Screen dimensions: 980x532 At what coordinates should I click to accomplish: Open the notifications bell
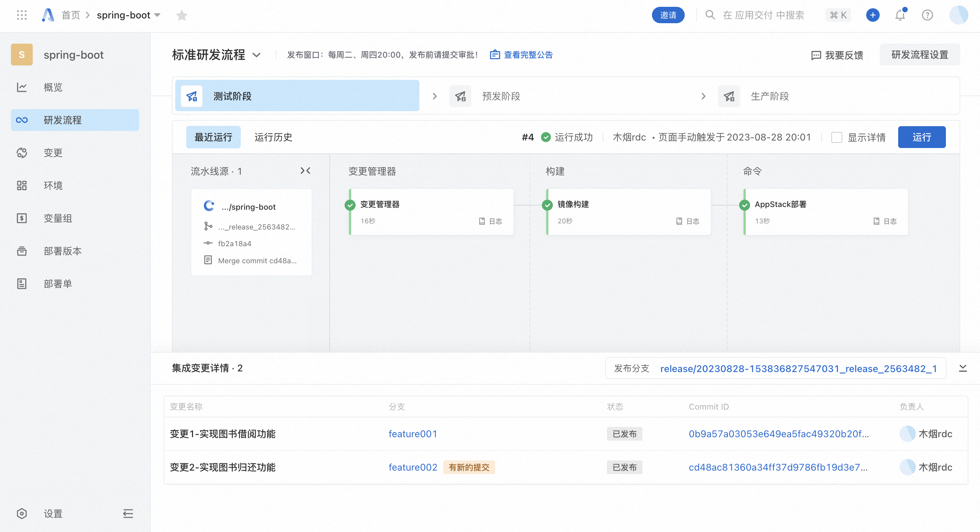click(900, 15)
